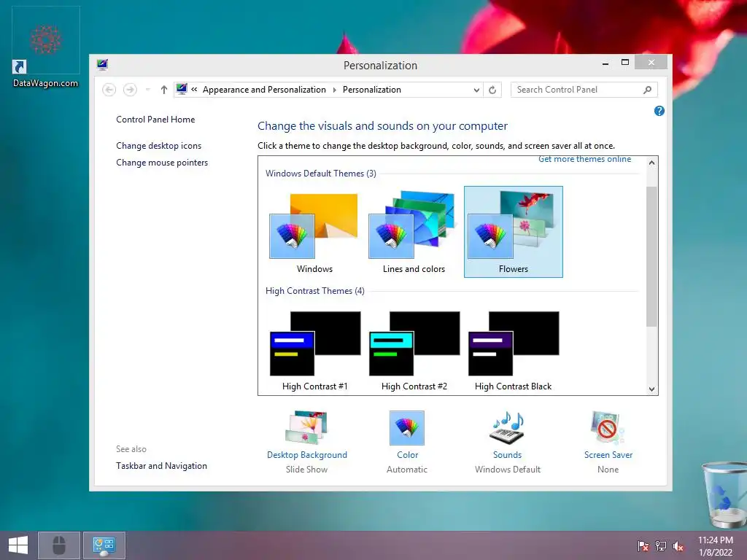
Task: Select the Flowers theme
Action: pos(513,232)
